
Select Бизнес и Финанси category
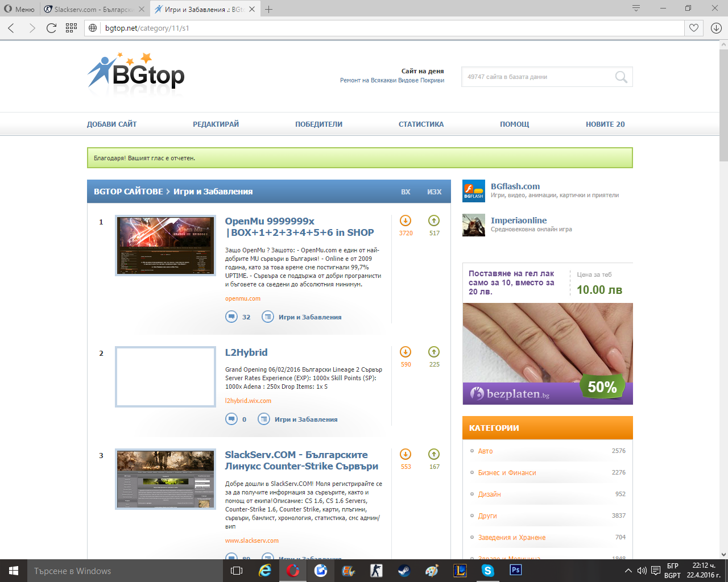click(507, 472)
